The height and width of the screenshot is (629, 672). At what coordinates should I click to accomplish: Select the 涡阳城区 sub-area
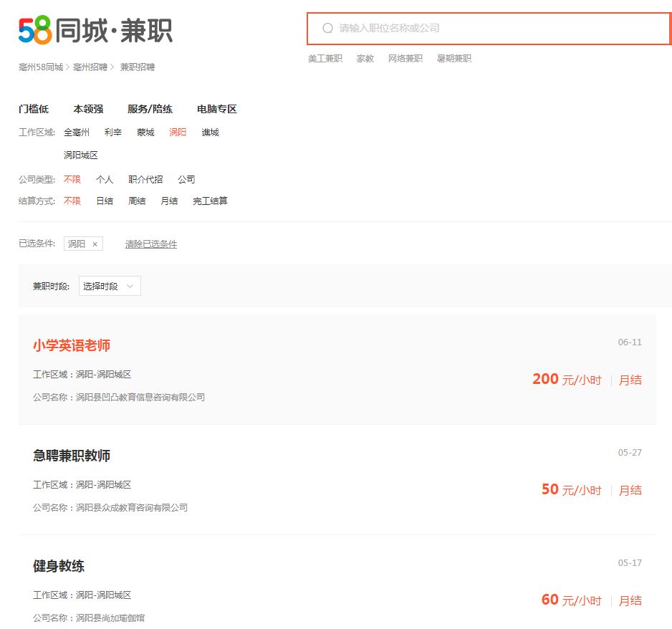coord(81,155)
